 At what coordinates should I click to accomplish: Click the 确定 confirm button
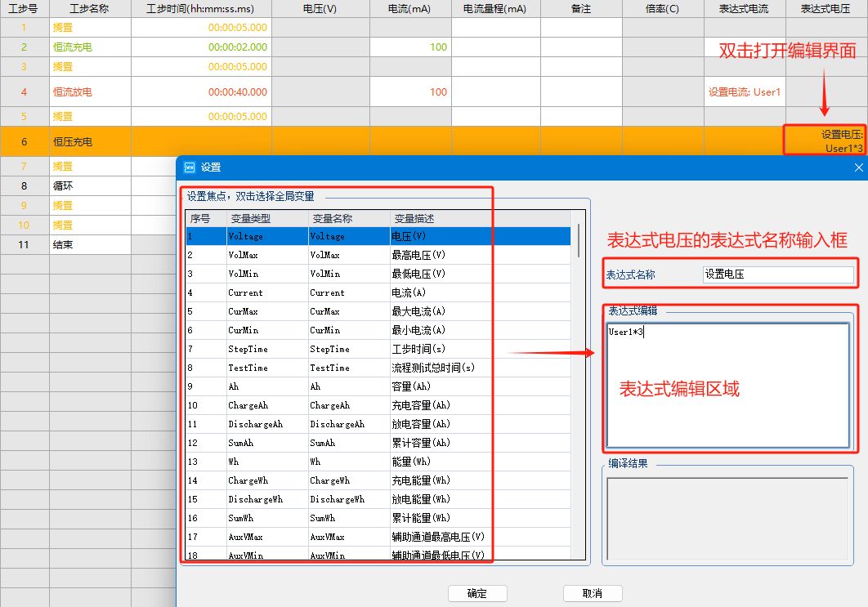[x=477, y=593]
